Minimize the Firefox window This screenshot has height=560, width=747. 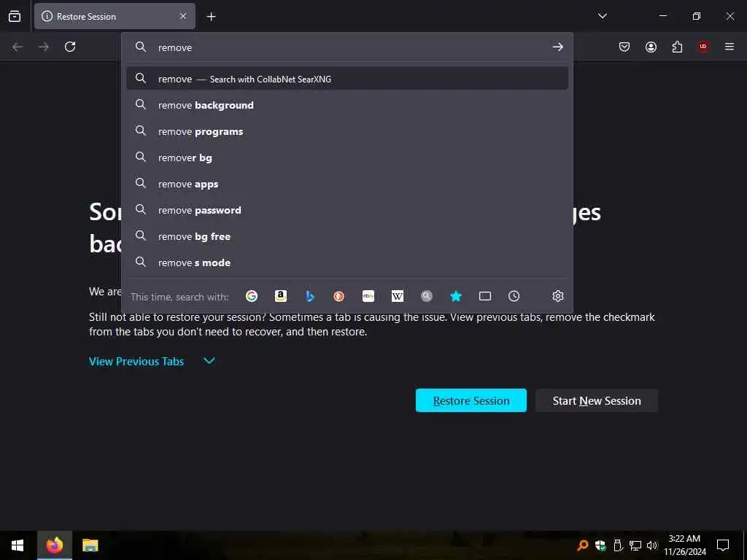662,16
